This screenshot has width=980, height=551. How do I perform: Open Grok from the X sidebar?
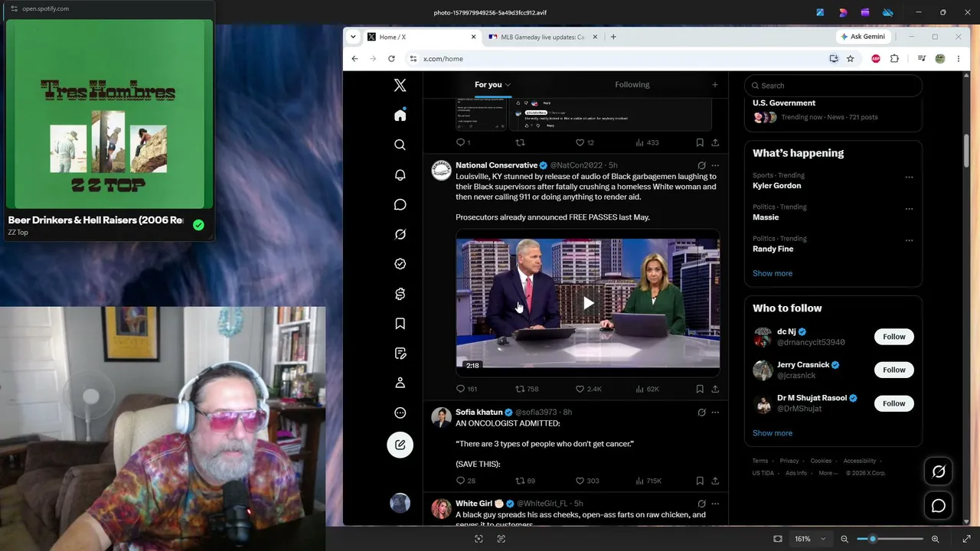[400, 234]
